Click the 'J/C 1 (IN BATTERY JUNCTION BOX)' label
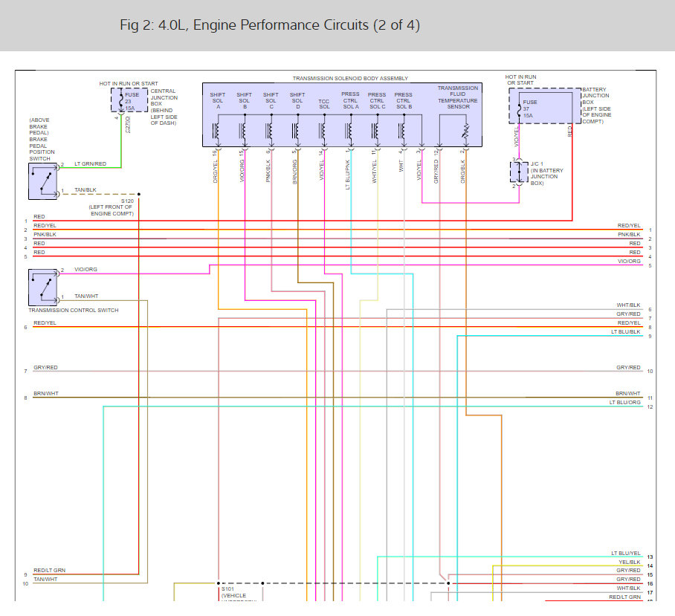675x616 pixels. click(x=546, y=173)
